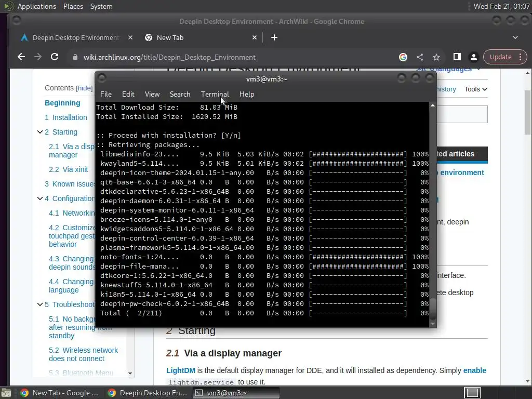
Task: Open terminal File menu
Action: tap(106, 94)
